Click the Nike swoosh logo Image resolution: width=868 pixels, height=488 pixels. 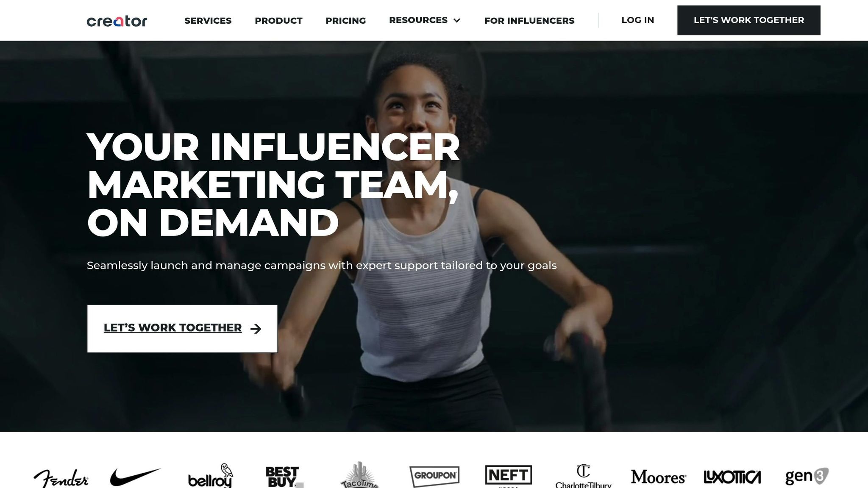click(135, 477)
